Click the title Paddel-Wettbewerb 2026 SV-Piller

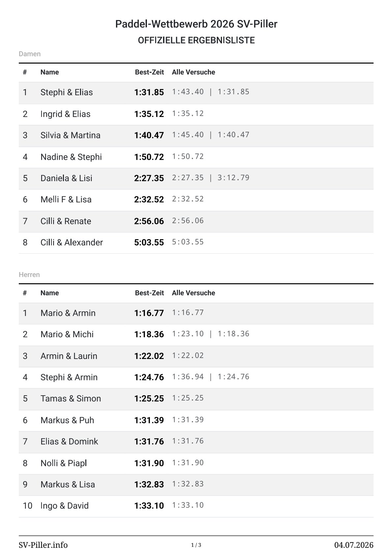(x=196, y=24)
